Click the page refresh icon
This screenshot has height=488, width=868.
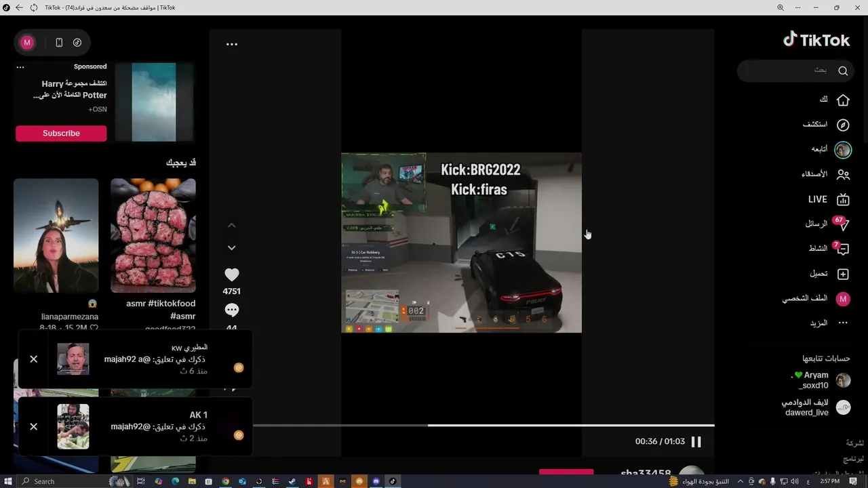coord(34,7)
